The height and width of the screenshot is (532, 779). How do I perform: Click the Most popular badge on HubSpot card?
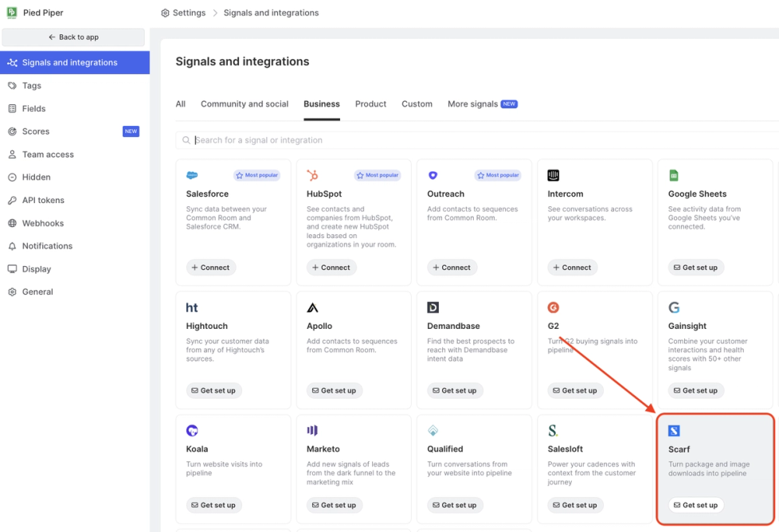[x=378, y=175]
